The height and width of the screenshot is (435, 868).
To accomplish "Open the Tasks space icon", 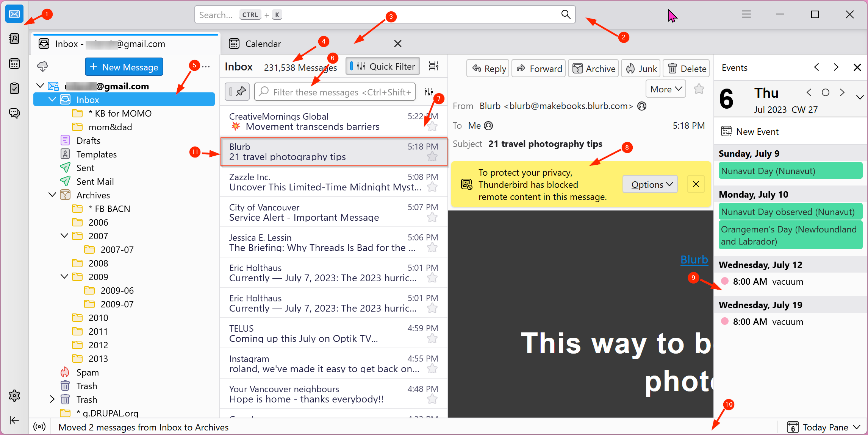I will tap(14, 89).
